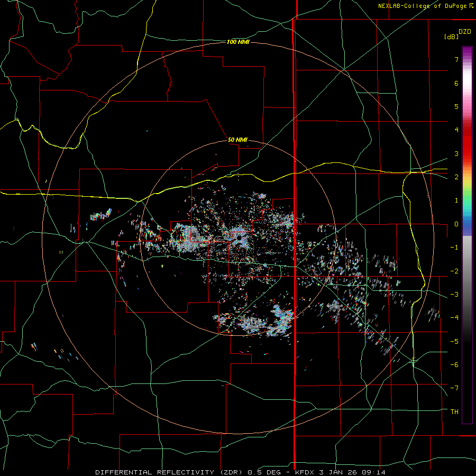
Task: Click the radar site center dot
Action: pos(239,238)
